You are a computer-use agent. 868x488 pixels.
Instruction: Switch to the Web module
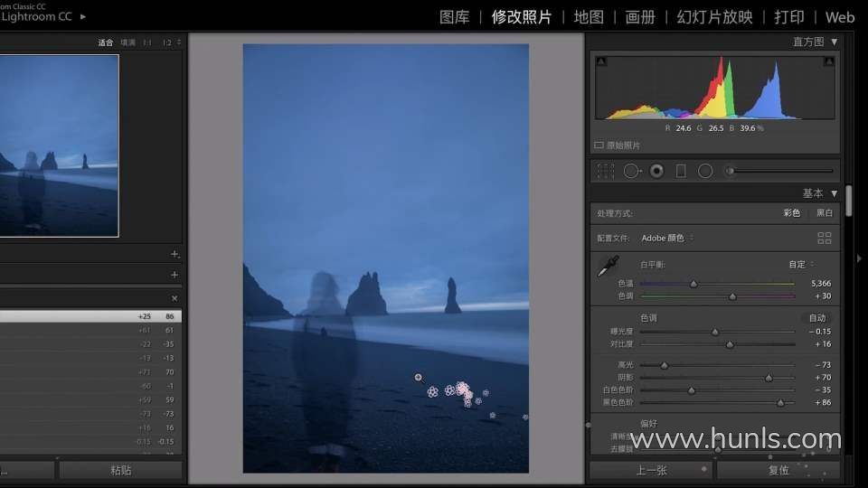(x=840, y=17)
